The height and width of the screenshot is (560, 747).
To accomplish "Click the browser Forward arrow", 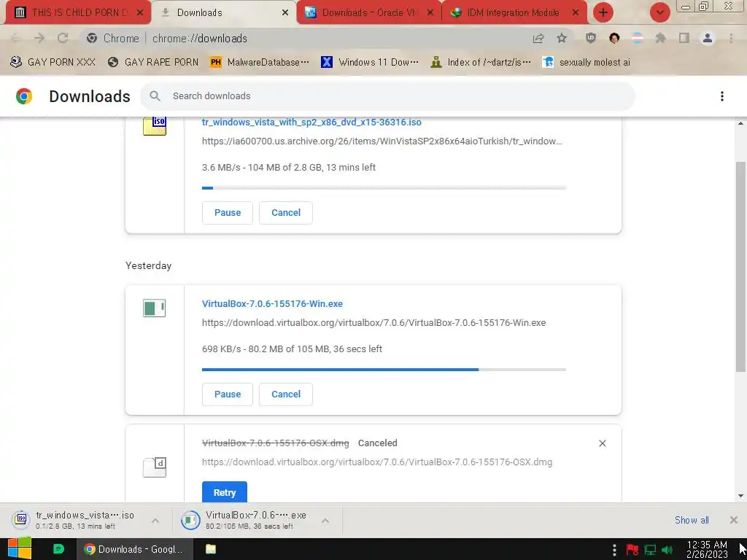I will tap(39, 38).
